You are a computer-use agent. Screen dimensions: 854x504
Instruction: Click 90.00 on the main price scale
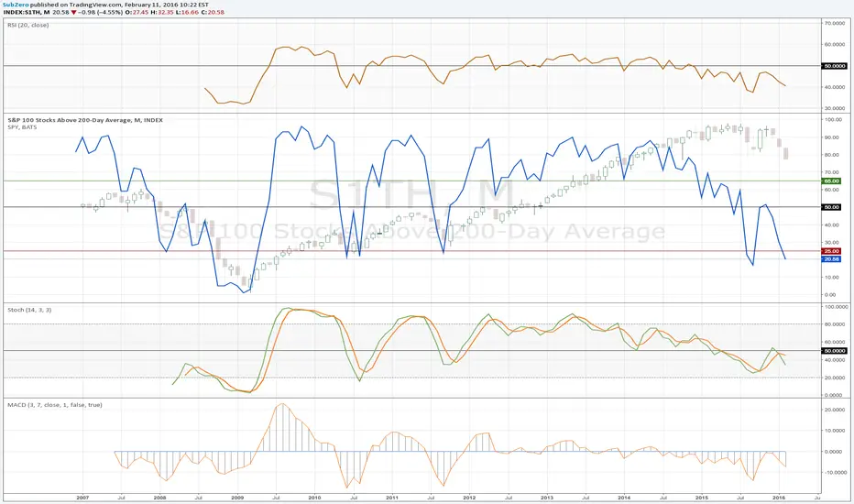(x=833, y=137)
